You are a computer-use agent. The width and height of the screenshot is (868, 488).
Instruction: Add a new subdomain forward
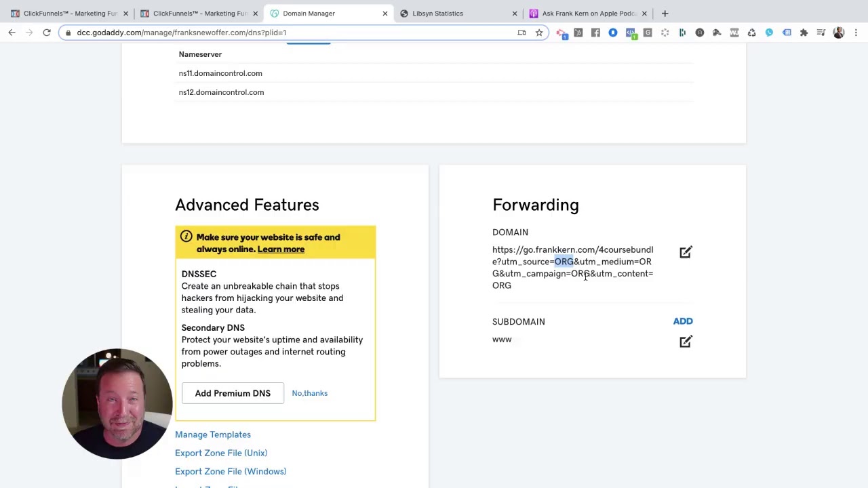pos(682,321)
